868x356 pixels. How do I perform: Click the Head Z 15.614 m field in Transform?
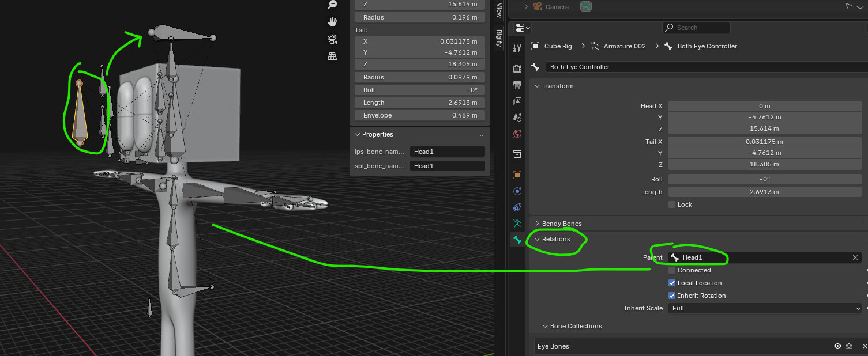pyautogui.click(x=765, y=129)
